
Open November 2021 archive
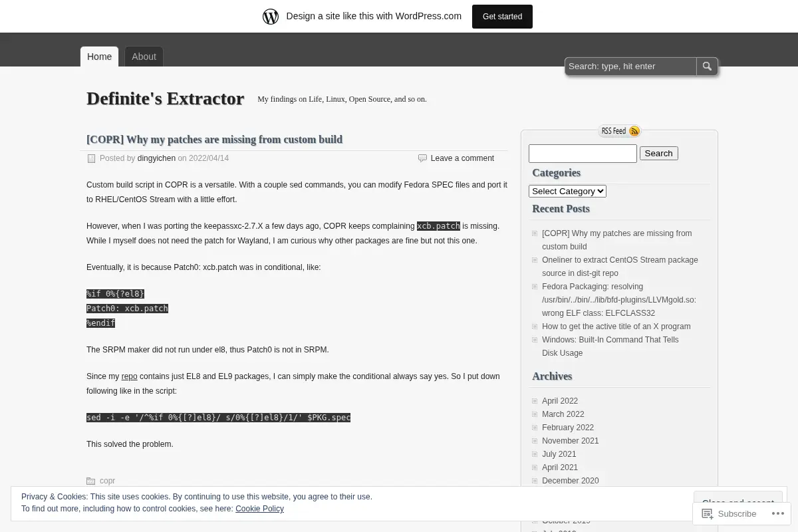pyautogui.click(x=570, y=441)
